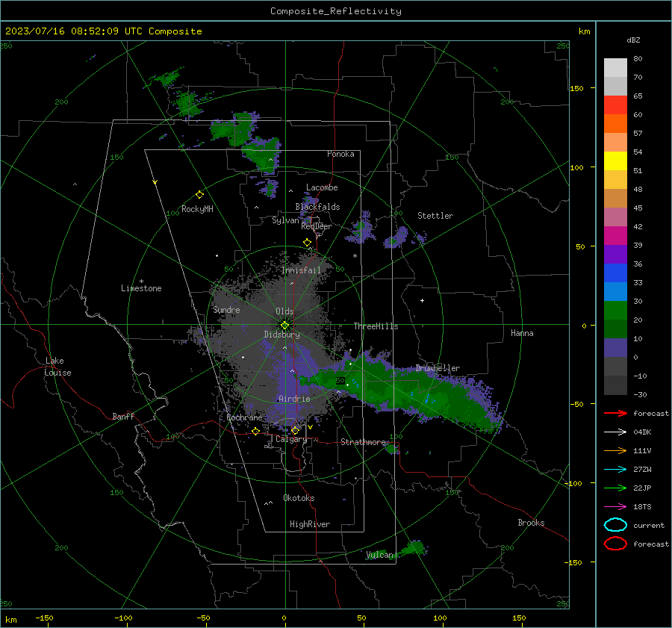
Task: Click the dBZ heading above the scale
Action: point(633,40)
